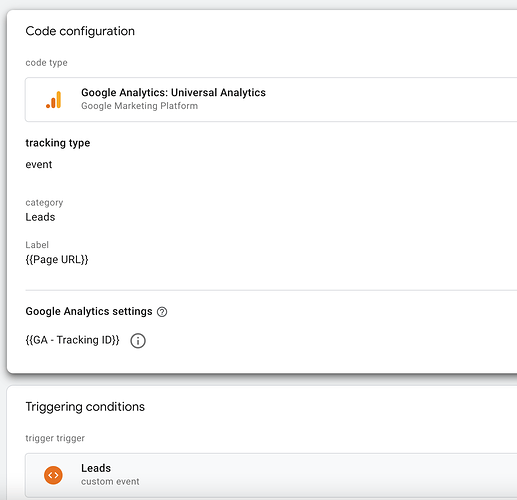517x500 pixels.
Task: Click the {{Page URL}} label value
Action: [x=57, y=260]
